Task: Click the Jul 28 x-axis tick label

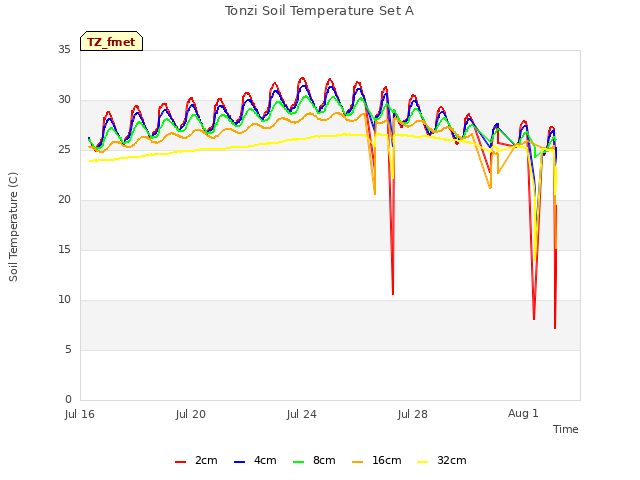Action: coord(413,414)
